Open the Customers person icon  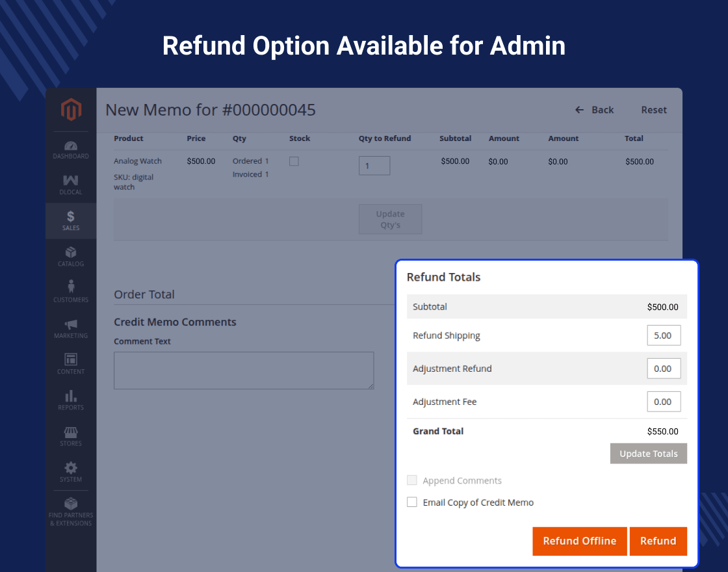coord(71,287)
